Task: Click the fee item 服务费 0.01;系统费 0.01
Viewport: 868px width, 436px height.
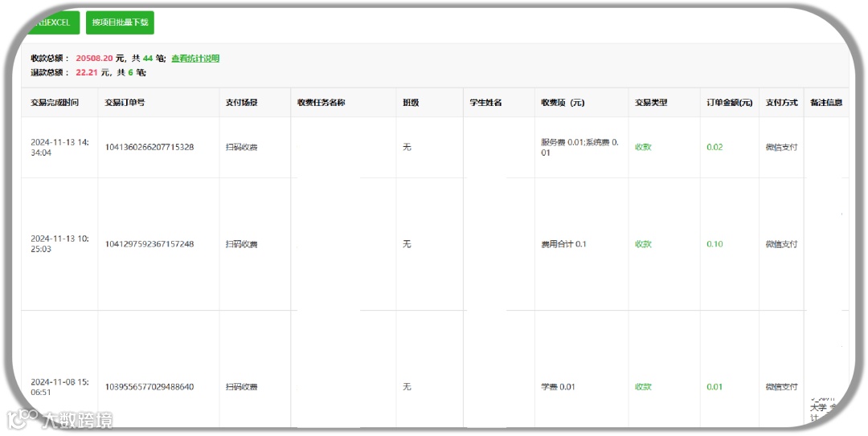Action: (x=580, y=147)
